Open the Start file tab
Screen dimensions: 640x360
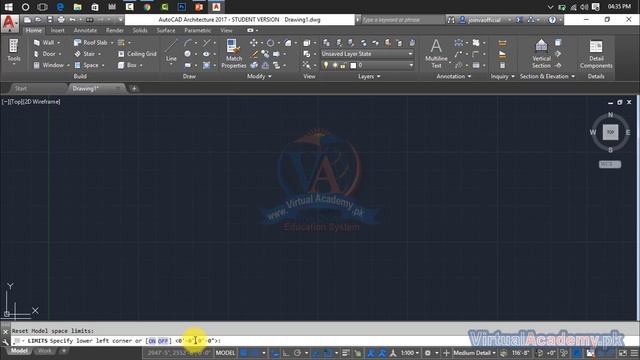coord(21,88)
